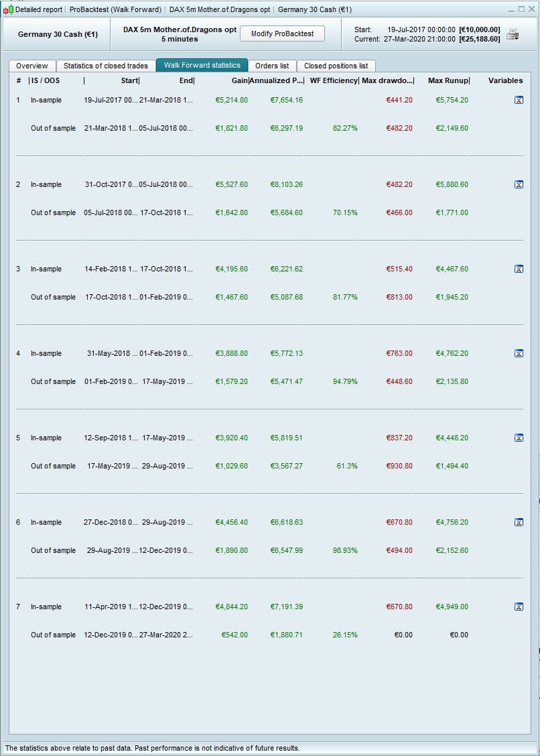Viewport: 540px width, 756px height.
Task: Click the 27-Dec-2018 start date cell
Action: pos(111,522)
